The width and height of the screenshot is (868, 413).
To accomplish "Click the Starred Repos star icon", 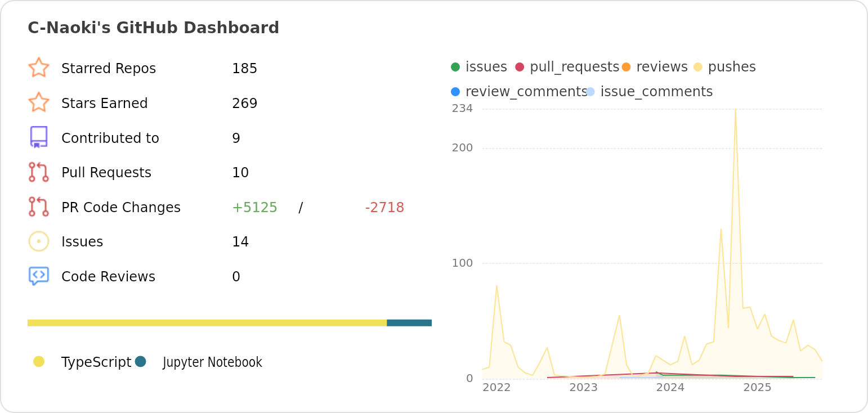I will tap(39, 68).
